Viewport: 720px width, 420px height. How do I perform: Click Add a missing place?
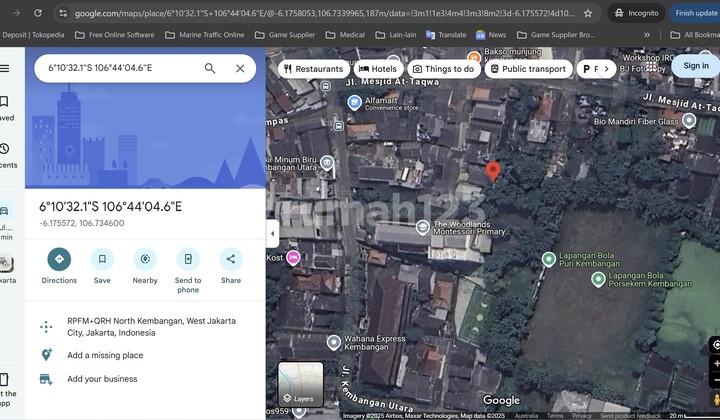(105, 355)
